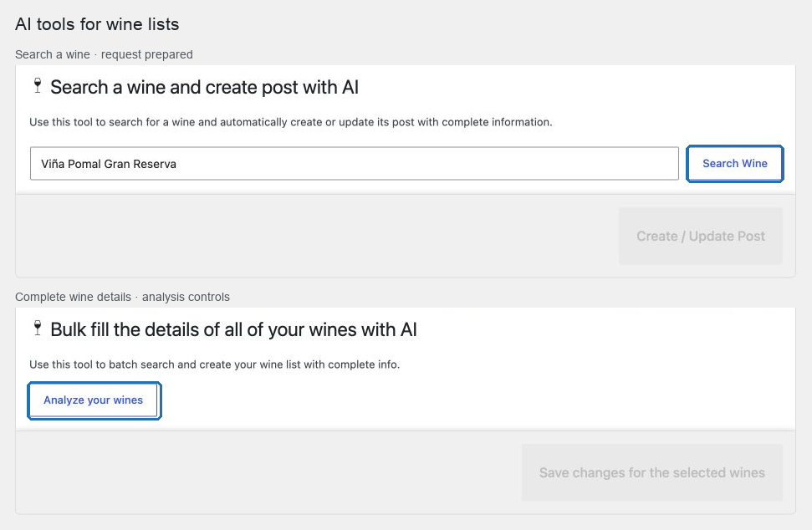The width and height of the screenshot is (812, 530).
Task: Click the Analyze your wines button
Action: coord(94,400)
